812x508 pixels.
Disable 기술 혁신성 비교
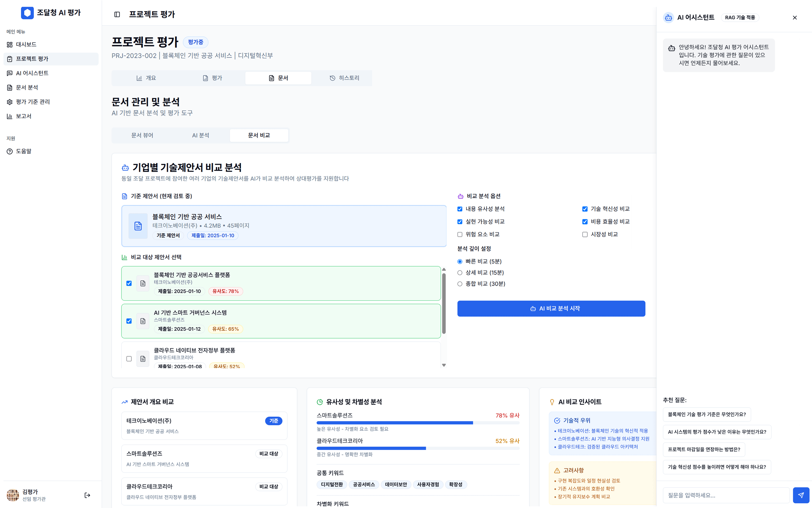tap(585, 209)
